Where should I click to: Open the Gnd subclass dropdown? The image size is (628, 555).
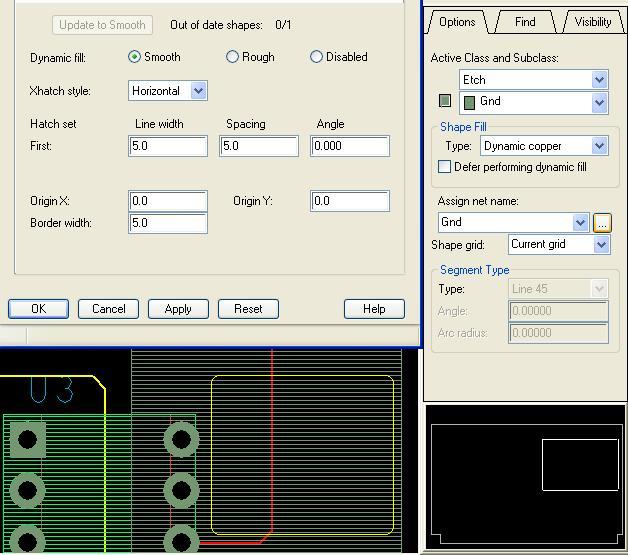tap(599, 102)
